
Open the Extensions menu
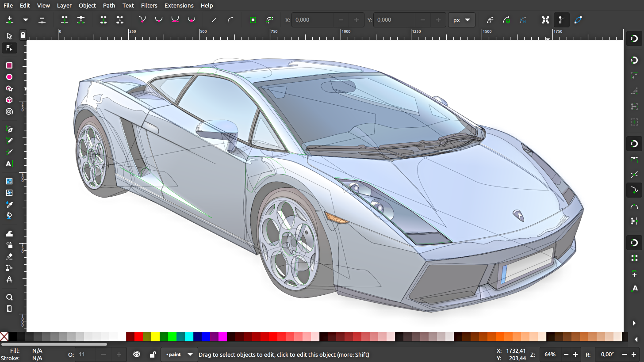click(179, 5)
